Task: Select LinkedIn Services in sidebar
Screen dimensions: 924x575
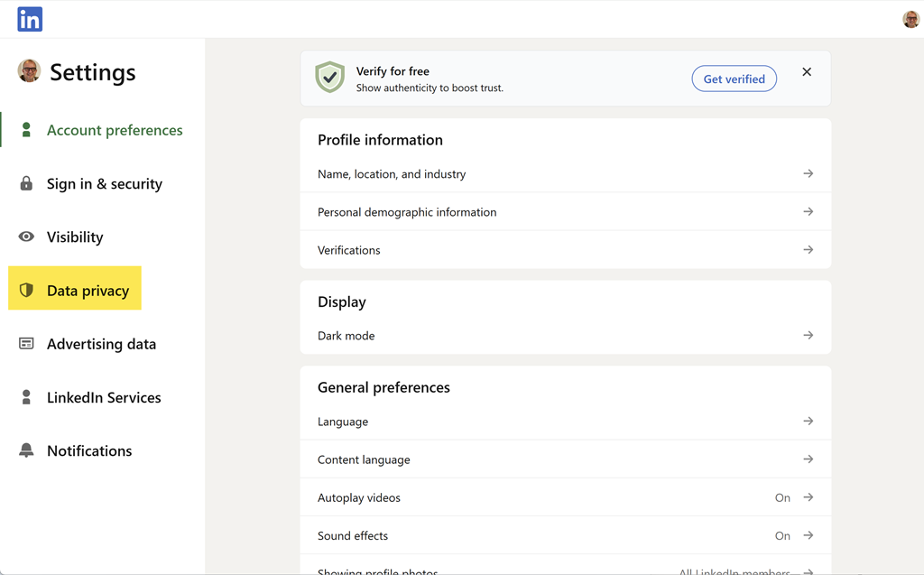Action: [103, 397]
